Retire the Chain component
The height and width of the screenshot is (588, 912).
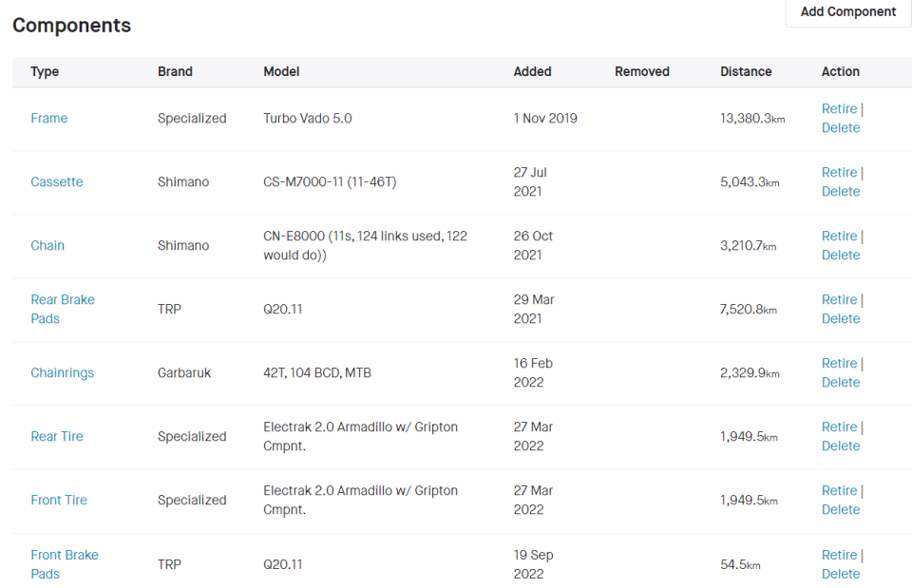point(839,237)
